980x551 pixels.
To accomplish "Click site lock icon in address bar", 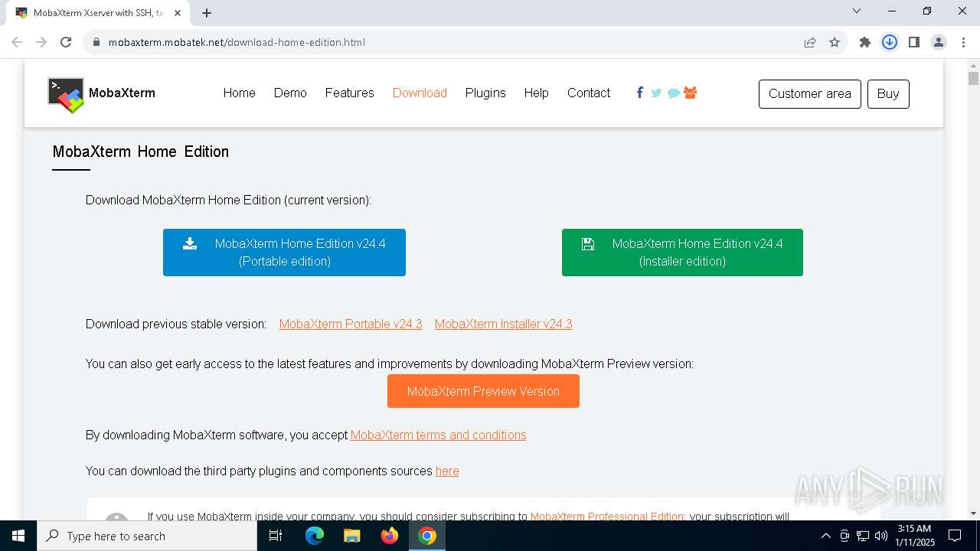I will 96,42.
